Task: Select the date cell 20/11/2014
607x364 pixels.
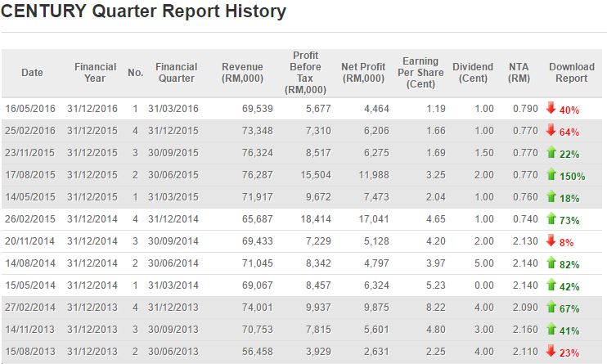Action: point(29,240)
